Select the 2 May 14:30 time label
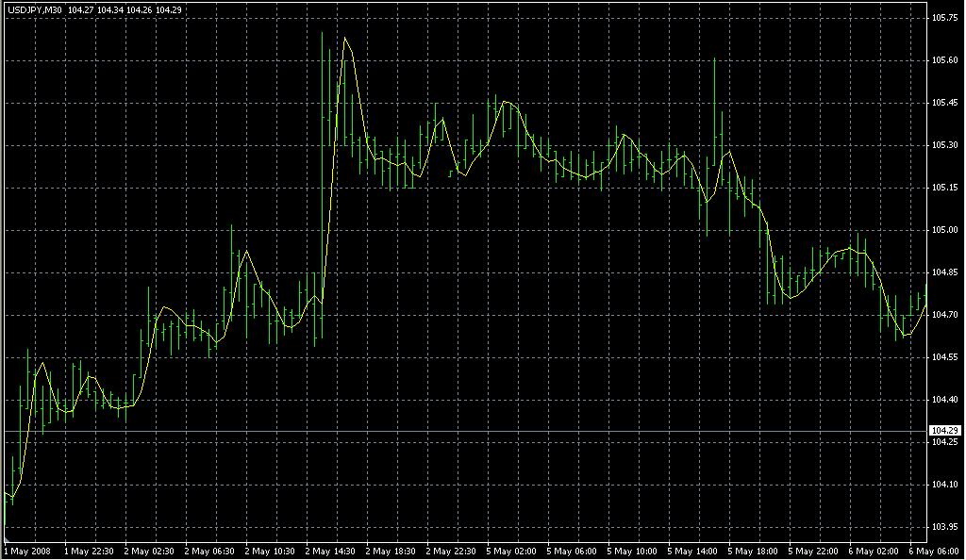 tap(333, 551)
